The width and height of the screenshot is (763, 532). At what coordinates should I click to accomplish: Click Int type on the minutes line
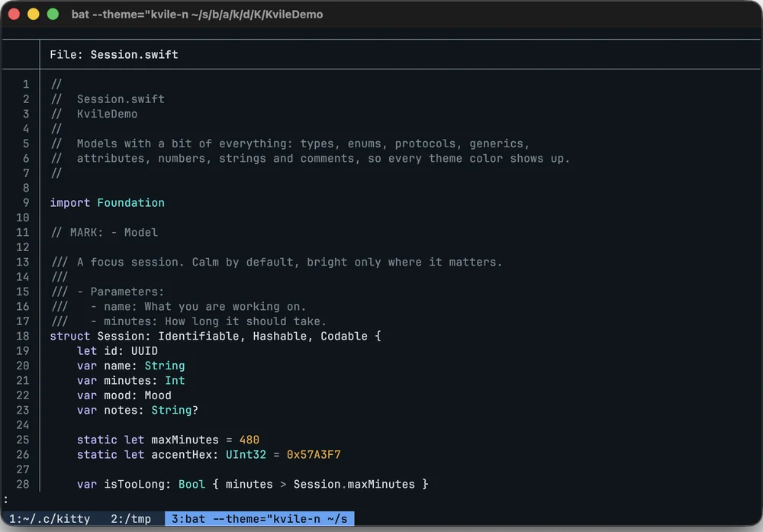coord(175,381)
